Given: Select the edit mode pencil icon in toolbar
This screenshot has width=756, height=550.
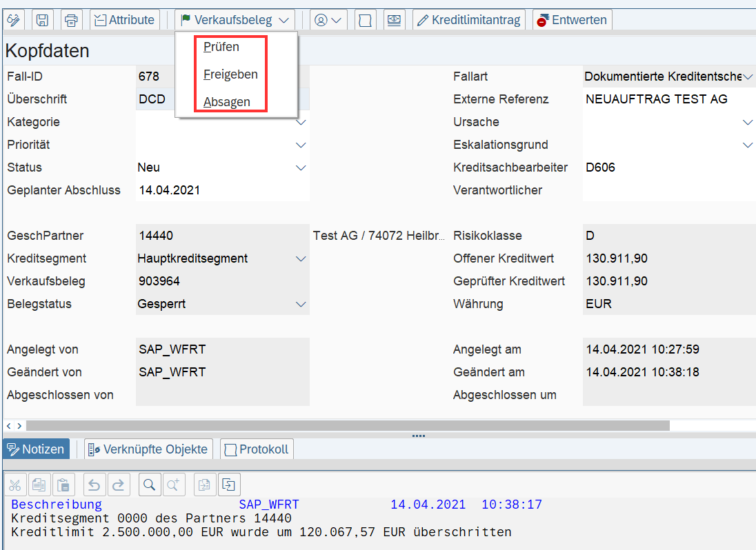Looking at the screenshot, I should point(14,19).
